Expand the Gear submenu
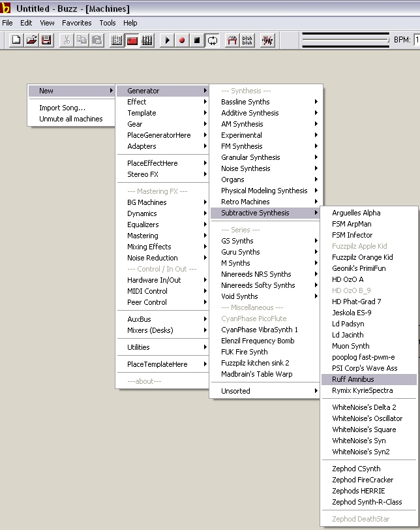The image size is (420, 530). pos(163,124)
